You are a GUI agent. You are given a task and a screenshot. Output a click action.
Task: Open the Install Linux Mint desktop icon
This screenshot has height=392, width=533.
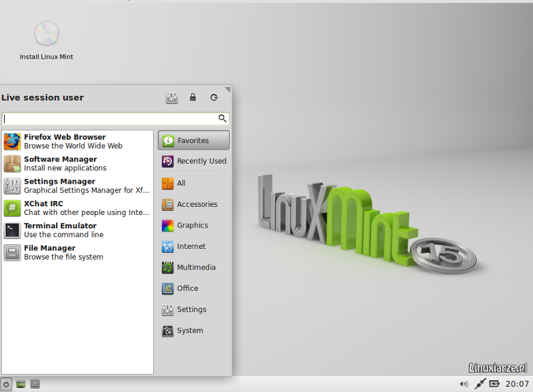[47, 41]
